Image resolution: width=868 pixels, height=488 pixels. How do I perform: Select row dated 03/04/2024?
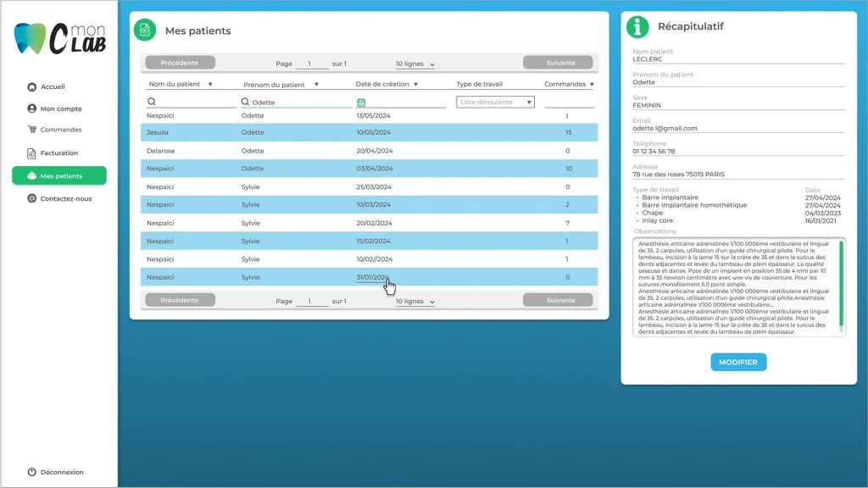point(370,169)
